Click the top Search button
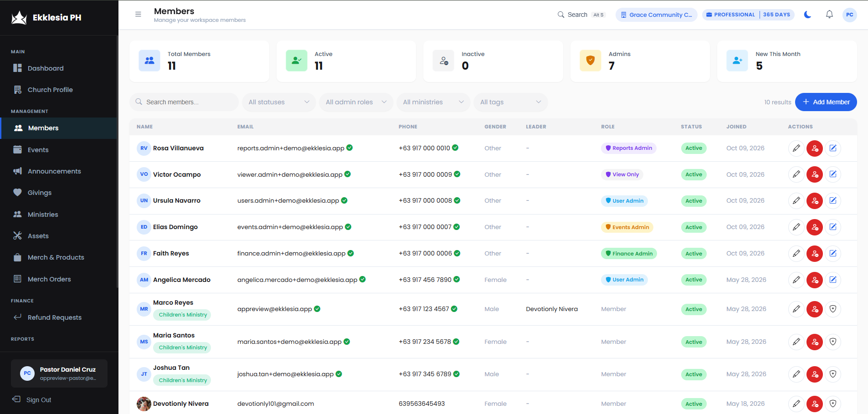 pos(581,15)
